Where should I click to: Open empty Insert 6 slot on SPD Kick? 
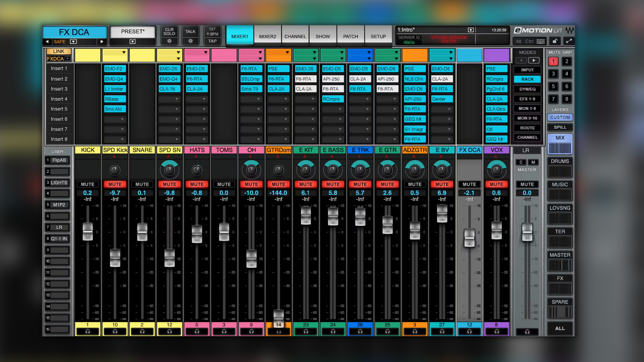pos(115,119)
